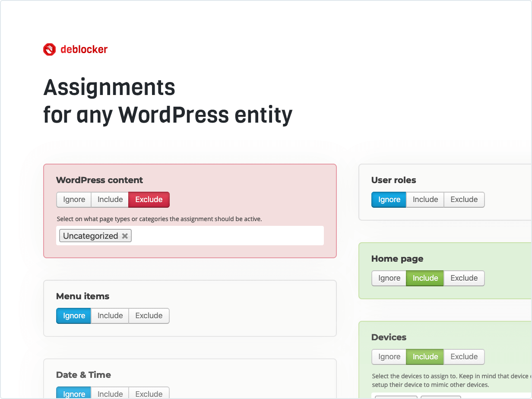Set Devices assignment to Ignore
532x399 pixels.
point(389,357)
